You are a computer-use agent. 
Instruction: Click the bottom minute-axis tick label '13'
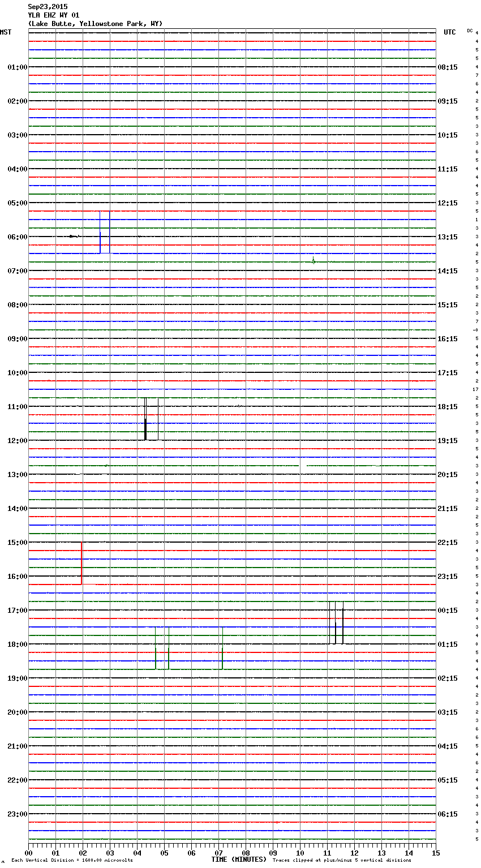pyautogui.click(x=382, y=853)
